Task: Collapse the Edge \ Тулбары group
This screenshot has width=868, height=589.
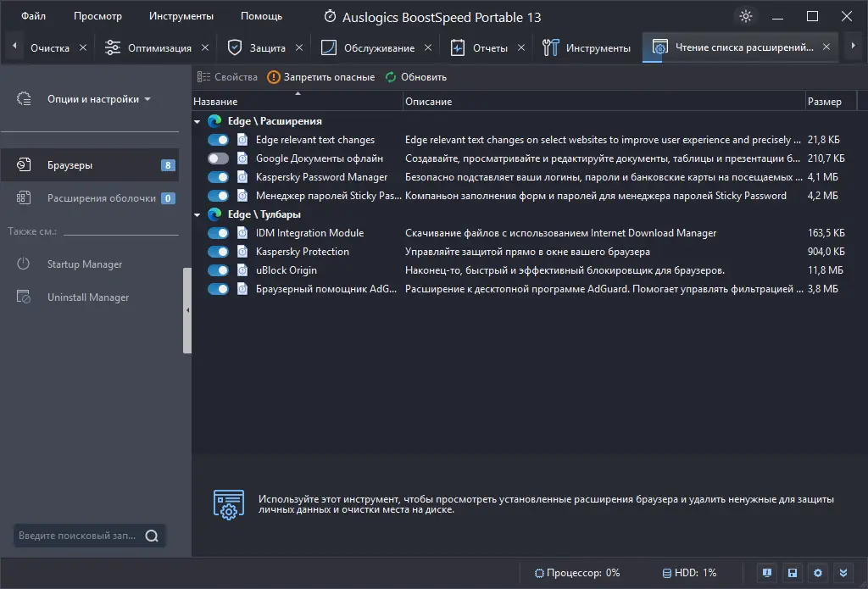Action: (197, 214)
